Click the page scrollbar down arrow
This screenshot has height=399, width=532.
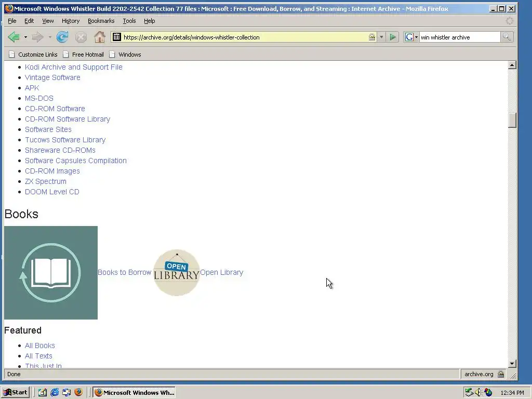click(x=512, y=363)
